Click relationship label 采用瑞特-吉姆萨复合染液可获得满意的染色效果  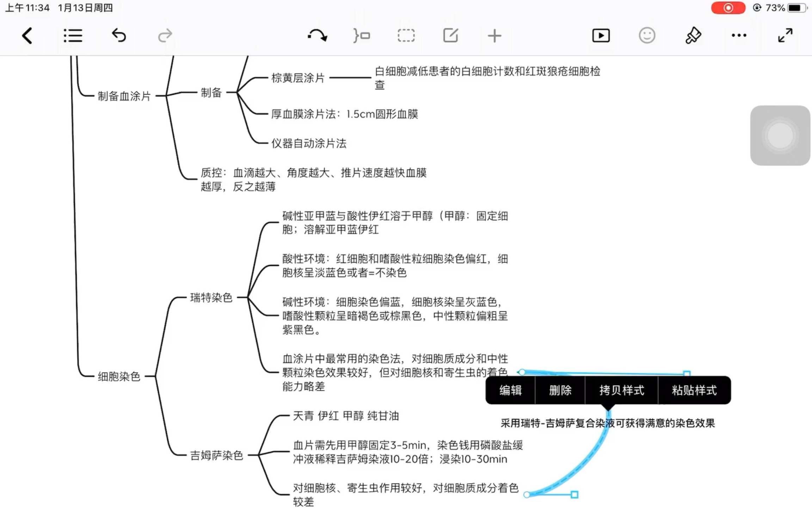point(608,423)
